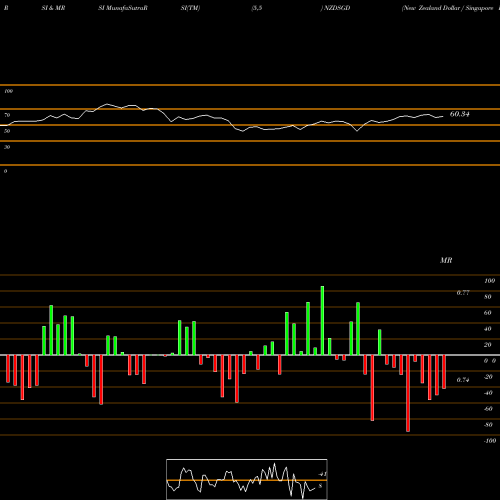Click the longest red bar in MR histogram

[x=408, y=393]
